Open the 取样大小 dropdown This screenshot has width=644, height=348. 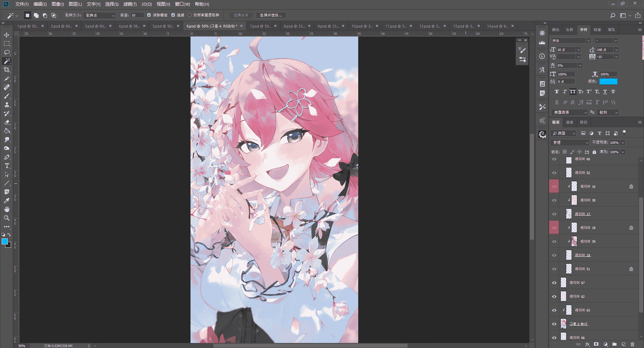click(x=100, y=15)
